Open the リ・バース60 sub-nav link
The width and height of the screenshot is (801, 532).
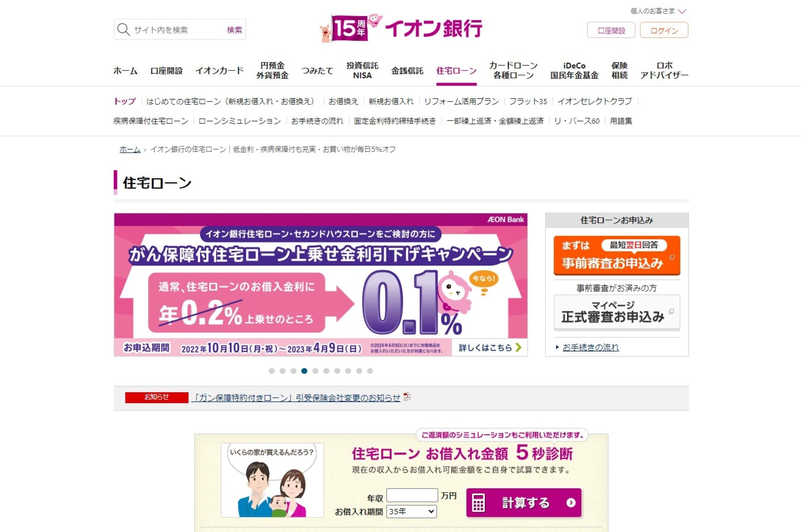point(577,121)
